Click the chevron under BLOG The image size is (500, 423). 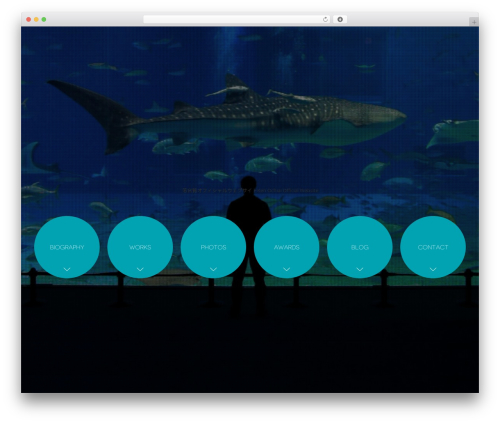[x=360, y=269]
